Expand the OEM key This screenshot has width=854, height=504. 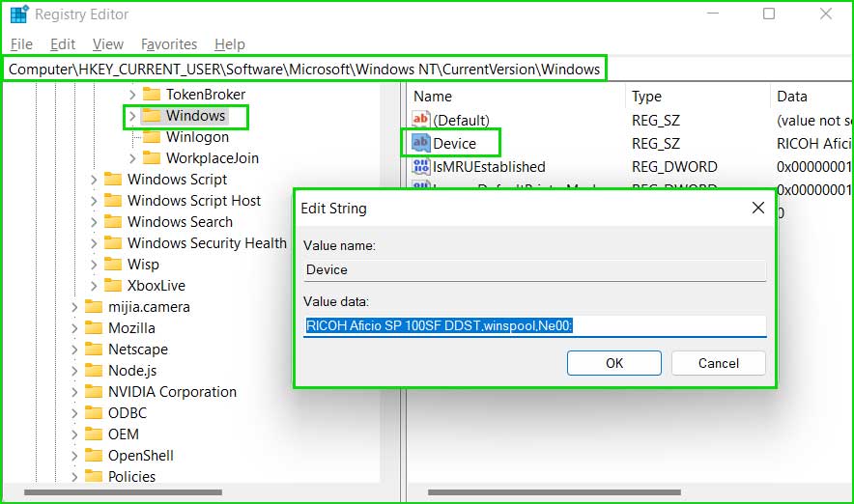tap(74, 434)
